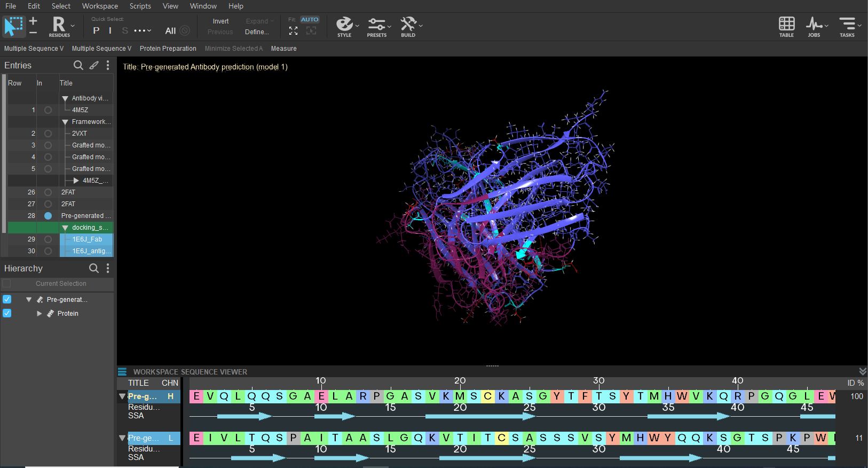Exclude row 28 Pre-generated entry circle

pyautogui.click(x=48, y=216)
